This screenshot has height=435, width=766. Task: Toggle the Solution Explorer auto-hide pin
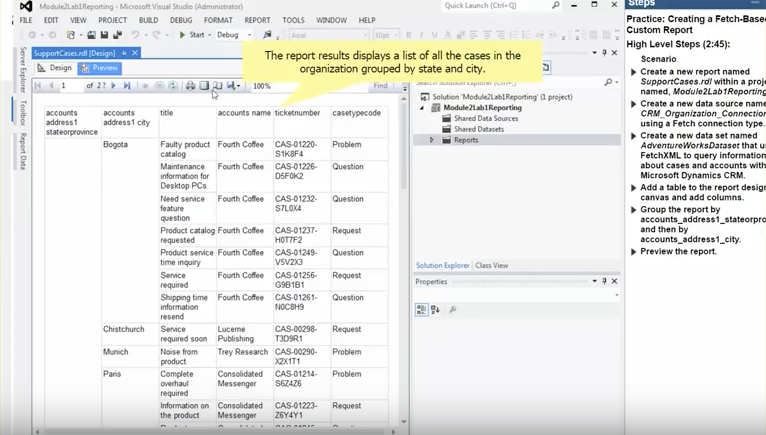604,52
